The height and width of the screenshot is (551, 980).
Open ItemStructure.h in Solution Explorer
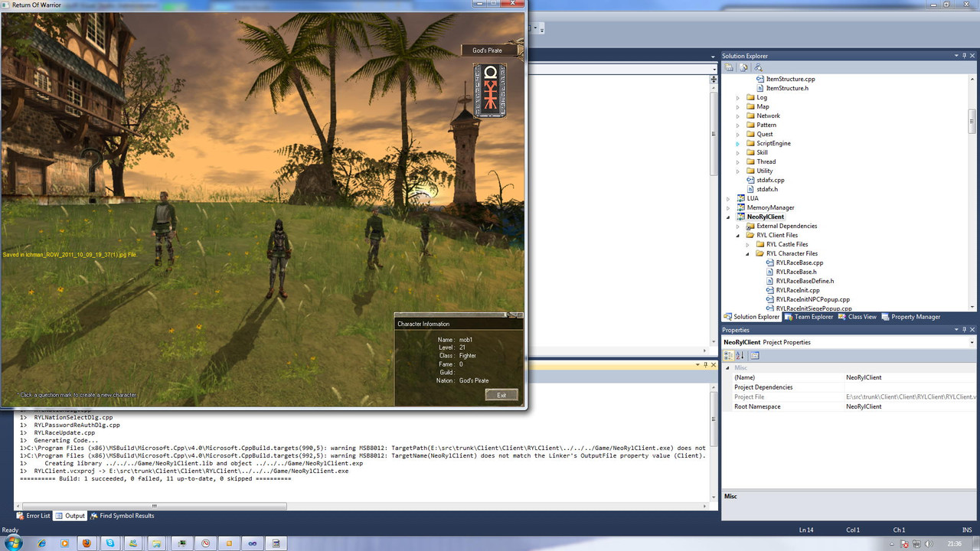point(786,88)
